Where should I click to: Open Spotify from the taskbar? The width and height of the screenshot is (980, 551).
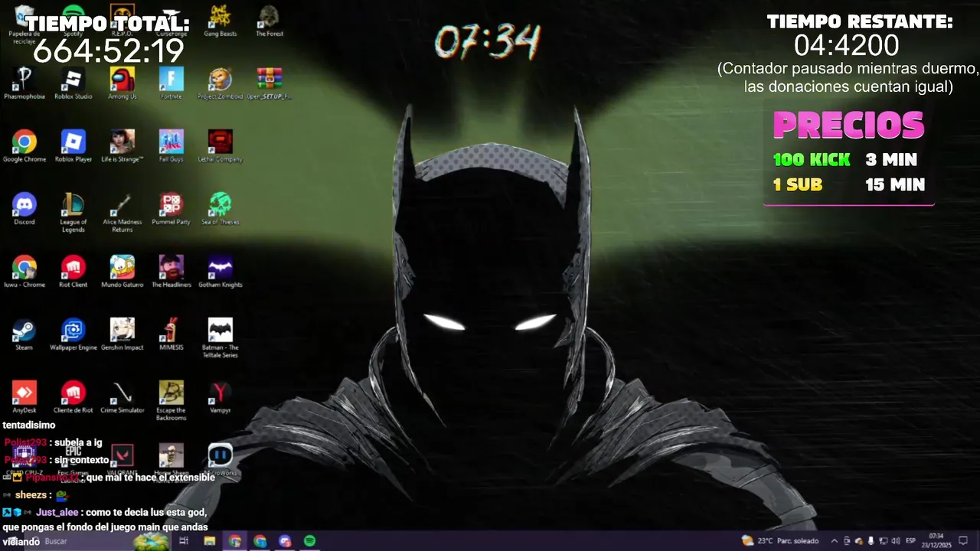click(x=310, y=541)
